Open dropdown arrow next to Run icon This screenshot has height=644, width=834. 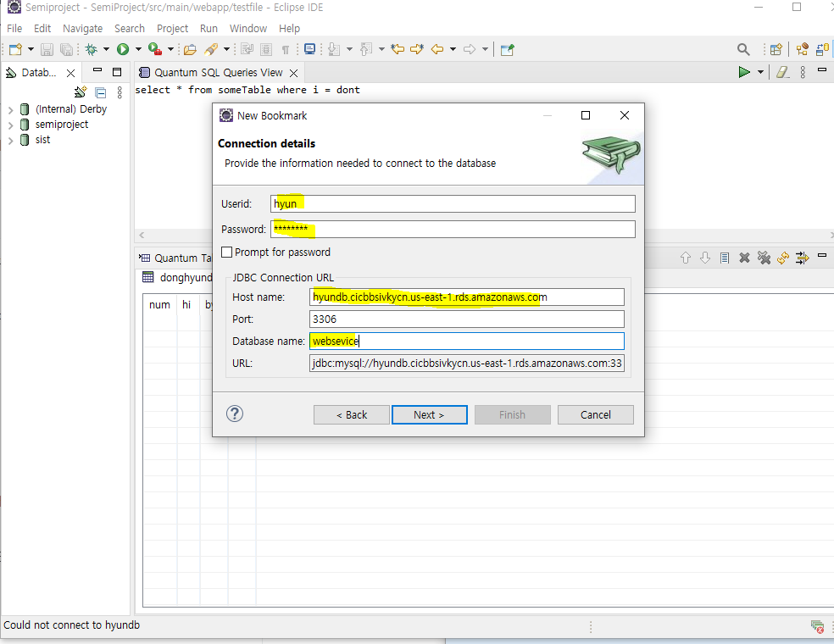pyautogui.click(x=138, y=49)
